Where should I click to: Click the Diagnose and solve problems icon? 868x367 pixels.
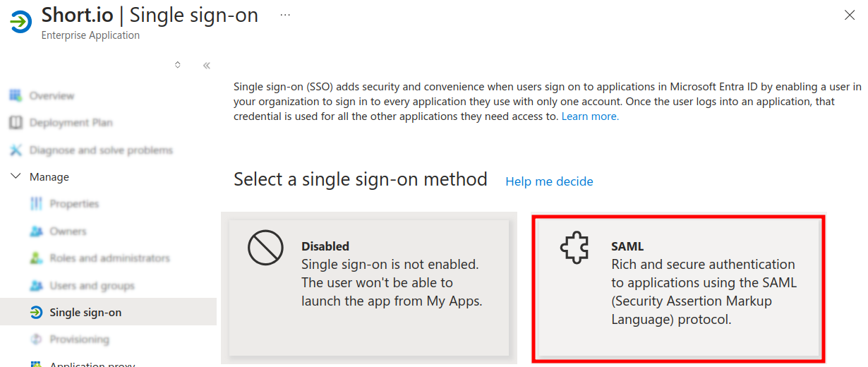[x=16, y=150]
